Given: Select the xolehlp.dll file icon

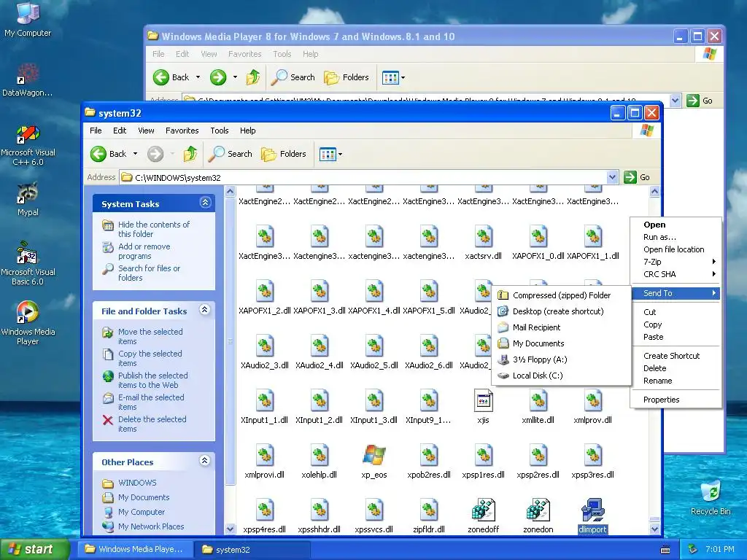Looking at the screenshot, I should pyautogui.click(x=320, y=455).
